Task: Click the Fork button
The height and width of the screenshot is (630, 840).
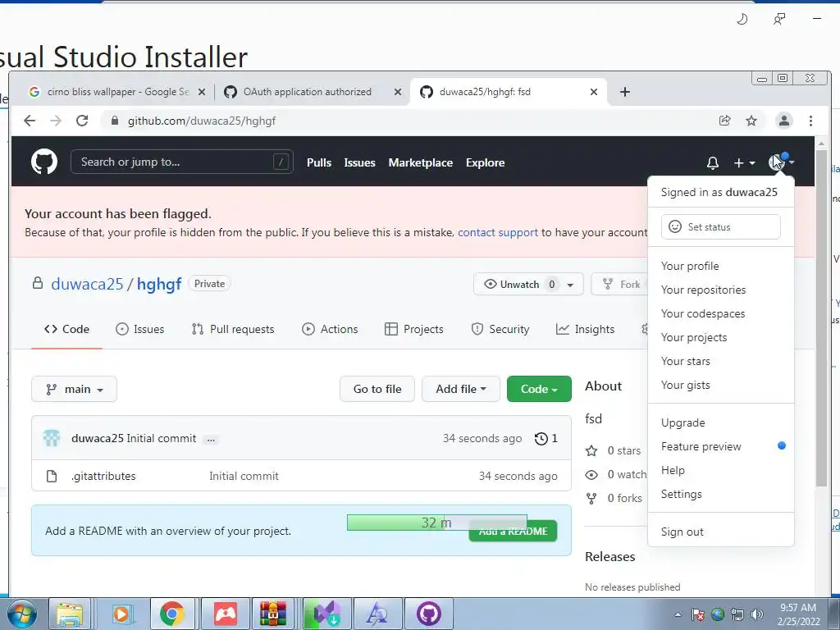Action: tap(622, 284)
